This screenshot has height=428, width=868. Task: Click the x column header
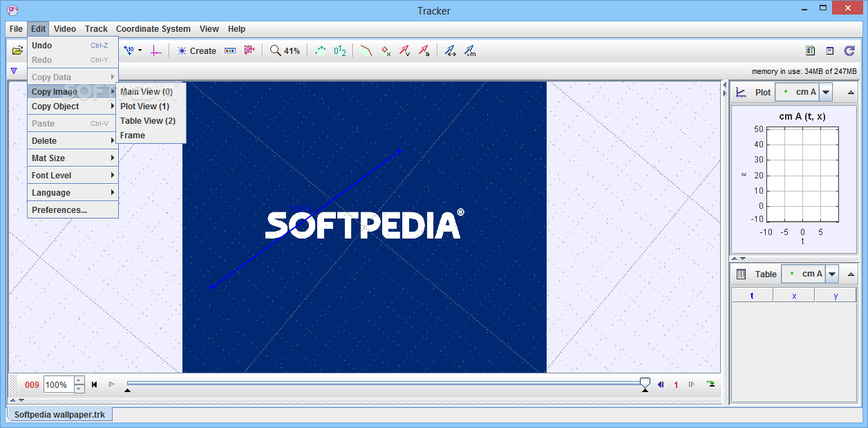click(794, 295)
